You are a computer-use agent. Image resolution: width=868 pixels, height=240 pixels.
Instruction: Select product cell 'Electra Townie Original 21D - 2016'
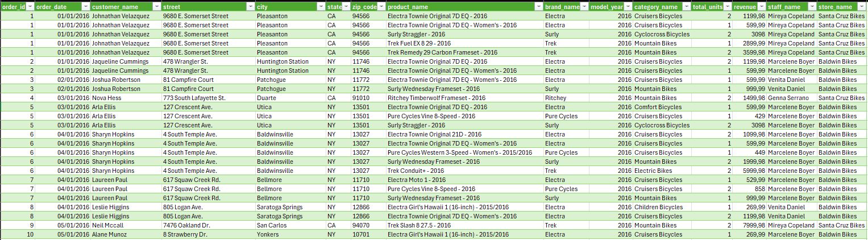click(x=464, y=134)
